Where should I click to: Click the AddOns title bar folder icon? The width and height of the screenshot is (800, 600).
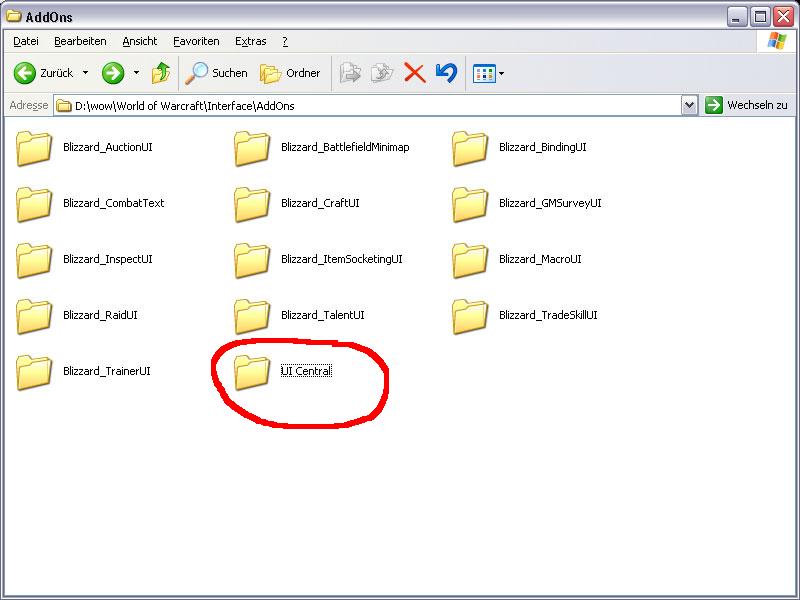point(14,16)
